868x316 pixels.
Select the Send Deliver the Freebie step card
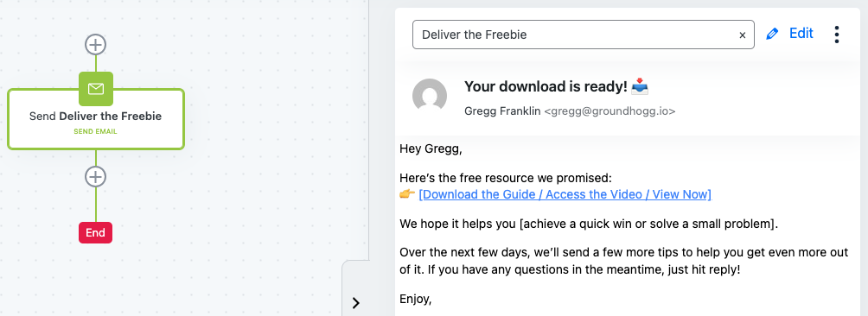(x=96, y=119)
